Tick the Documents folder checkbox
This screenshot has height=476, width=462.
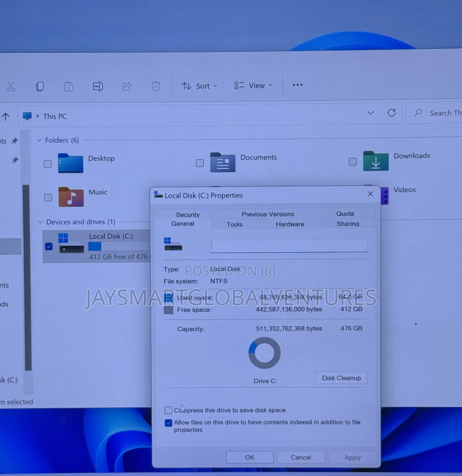200,163
